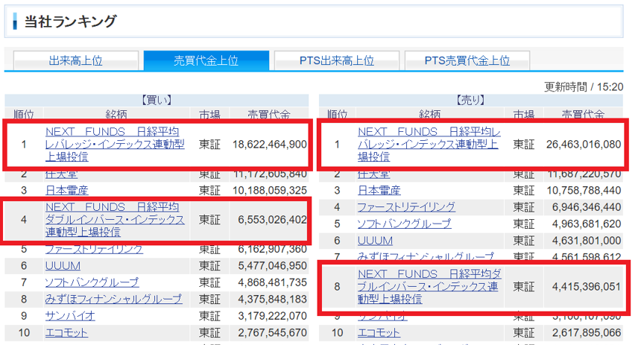Image resolution: width=644 pixels, height=345 pixels.
Task: Click みずほフィナンシャルグループ in 買い ranking
Action: pos(113,299)
